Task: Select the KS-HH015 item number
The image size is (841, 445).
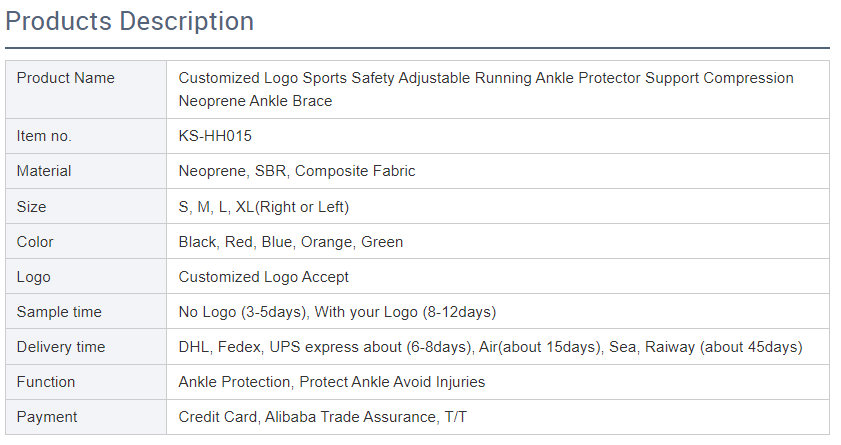Action: click(215, 136)
